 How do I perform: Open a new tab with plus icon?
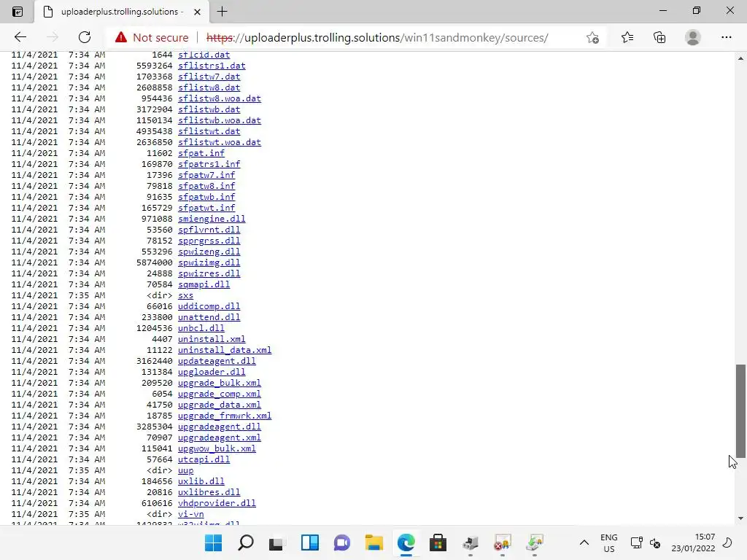(x=222, y=12)
